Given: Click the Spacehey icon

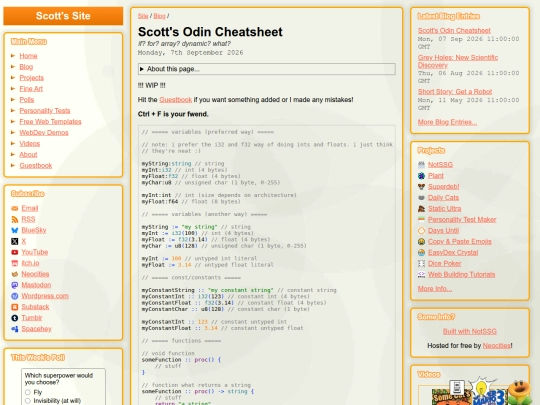Looking at the screenshot, I should (x=14, y=329).
